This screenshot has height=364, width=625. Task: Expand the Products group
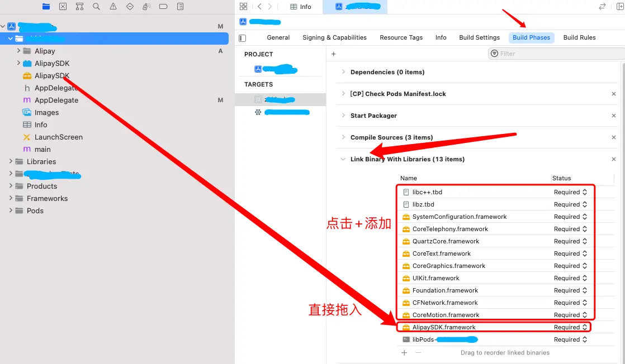[11, 186]
